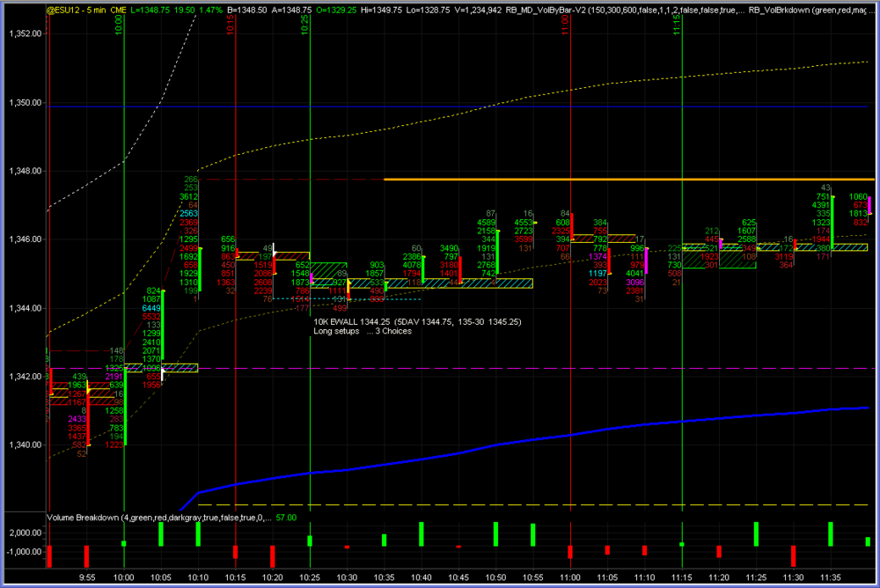Click the magenta 1374 volume figure

(x=598, y=256)
